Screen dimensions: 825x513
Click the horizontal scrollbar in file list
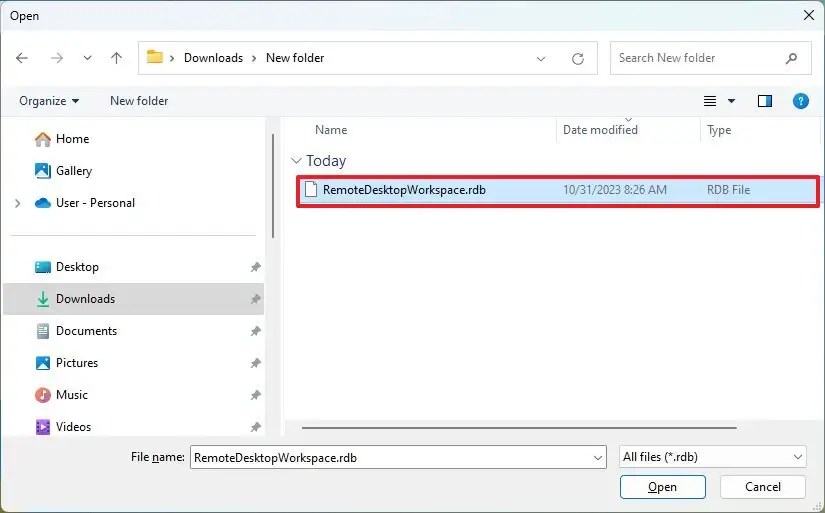click(519, 428)
